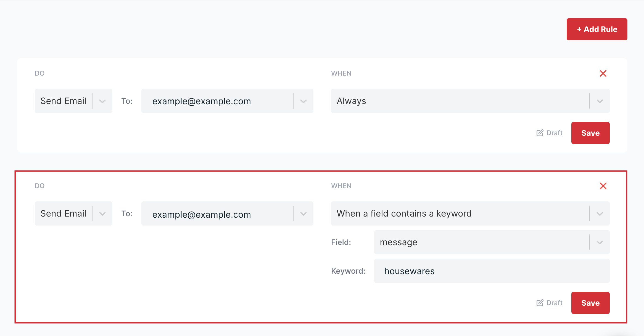Click the Draft status text in second rule
The image size is (644, 336).
point(554,303)
